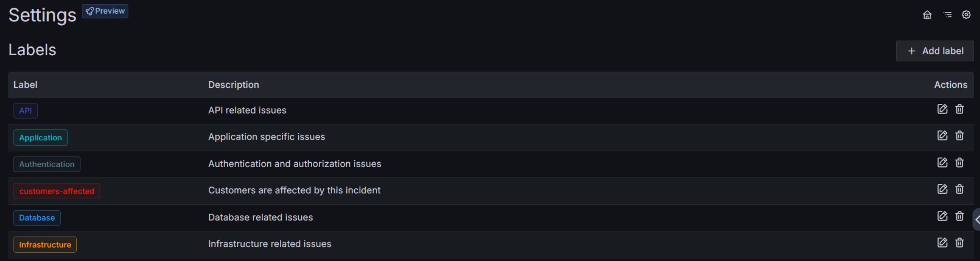
Task: Delete the Database label
Action: (959, 216)
